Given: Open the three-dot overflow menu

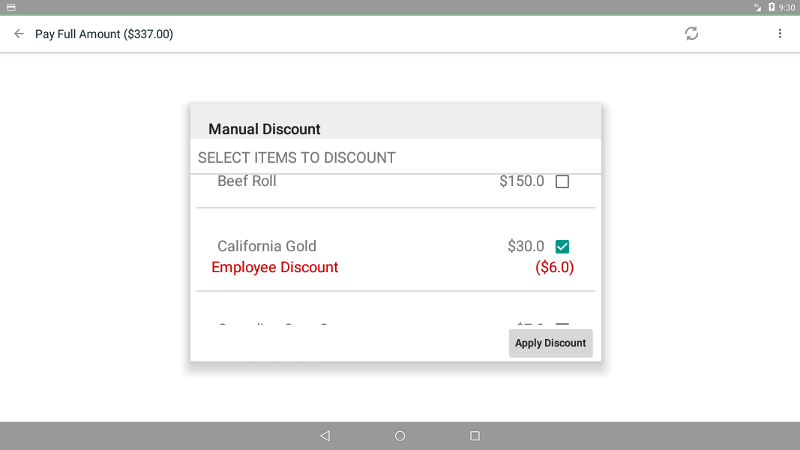Looking at the screenshot, I should click(x=780, y=34).
